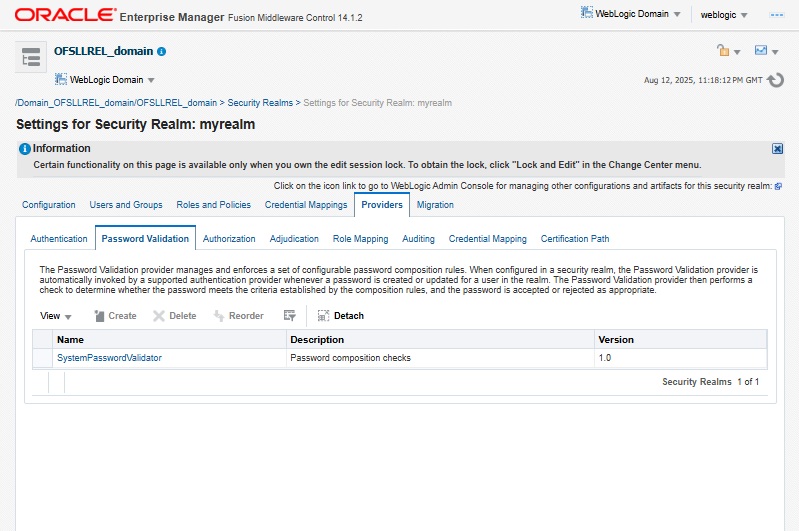The height and width of the screenshot is (531, 799).
Task: Click the blue Information icon
Action: [x=24, y=149]
